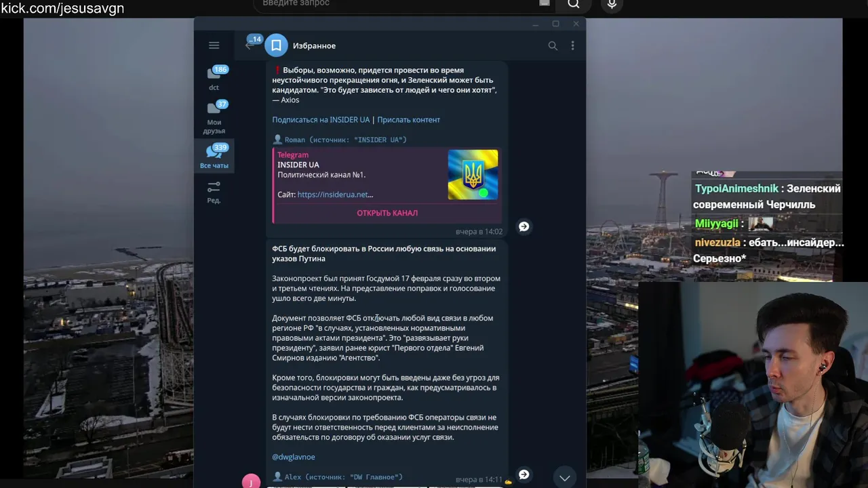This screenshot has width=868, height=488.
Task: Minimize the Telegram window
Action: click(x=535, y=24)
